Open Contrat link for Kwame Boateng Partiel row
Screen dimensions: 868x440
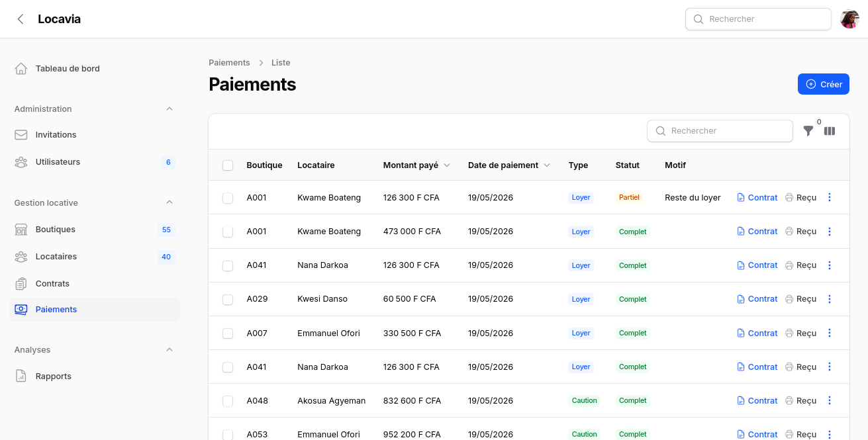click(757, 198)
